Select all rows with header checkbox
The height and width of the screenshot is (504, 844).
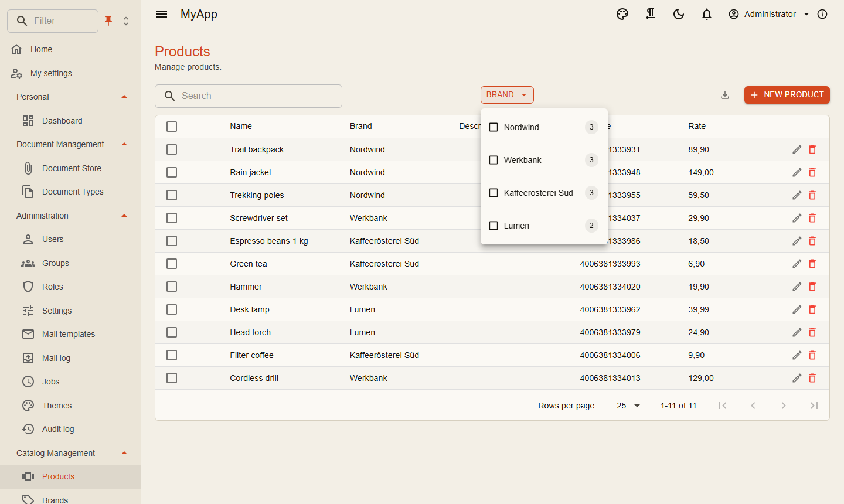coord(172,127)
